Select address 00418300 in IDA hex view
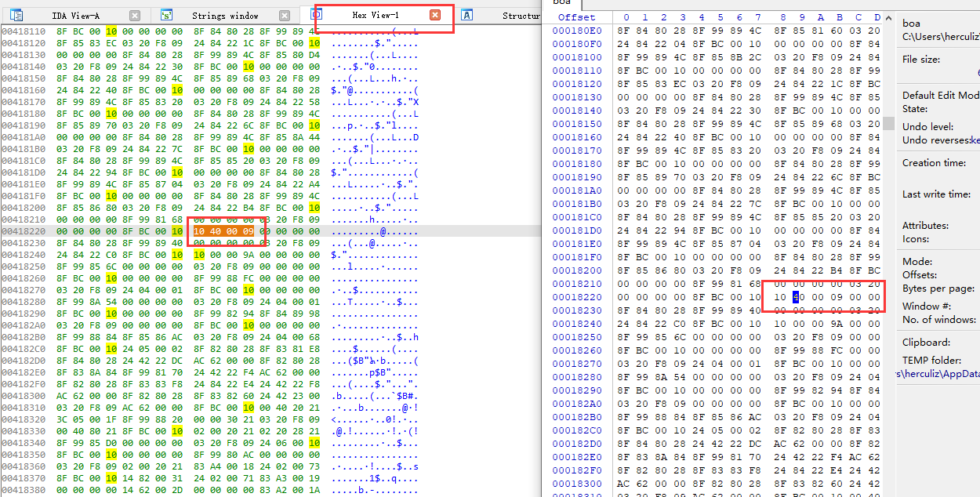The image size is (980, 497). (x=24, y=396)
